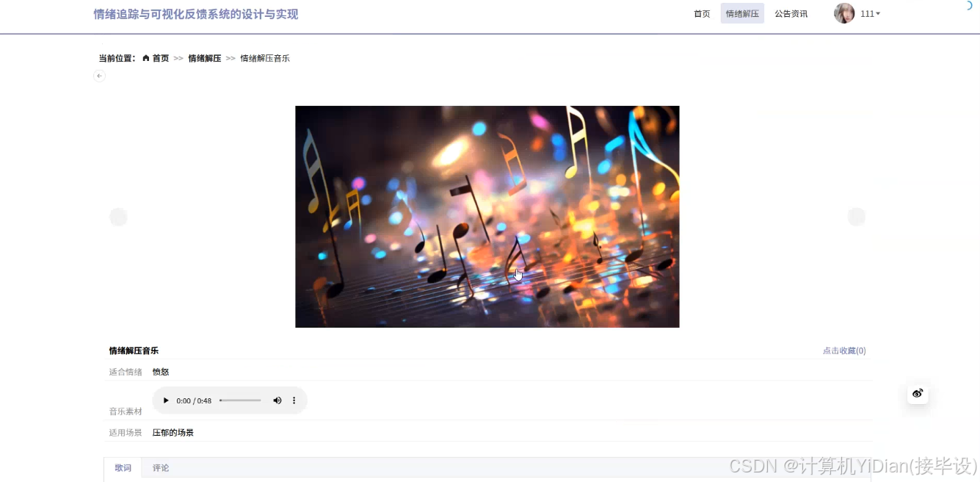Screen dimensions: 980x482
Task: Click the user avatar picture
Action: 844,13
